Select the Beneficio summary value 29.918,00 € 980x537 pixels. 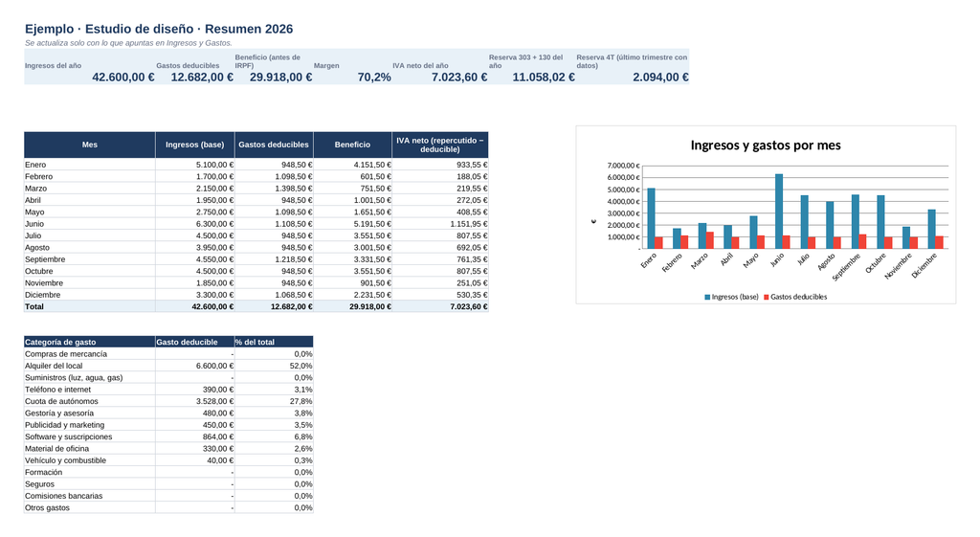pos(280,77)
